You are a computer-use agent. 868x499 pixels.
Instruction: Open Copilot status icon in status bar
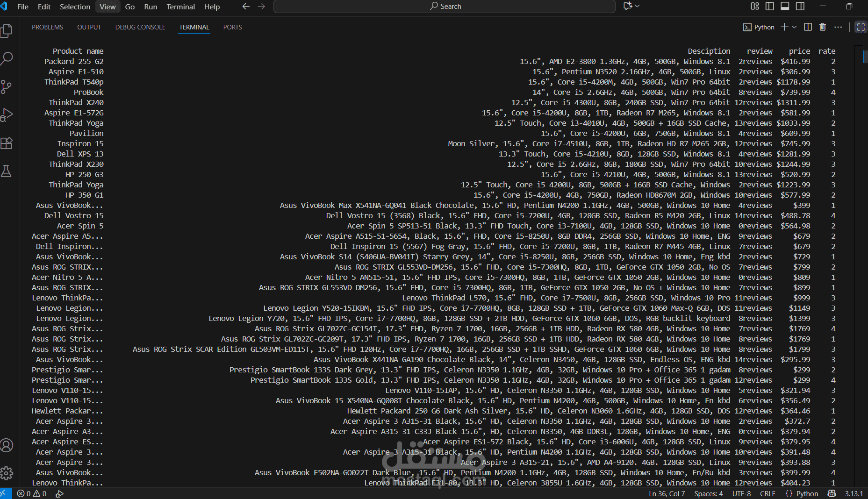[832, 493]
